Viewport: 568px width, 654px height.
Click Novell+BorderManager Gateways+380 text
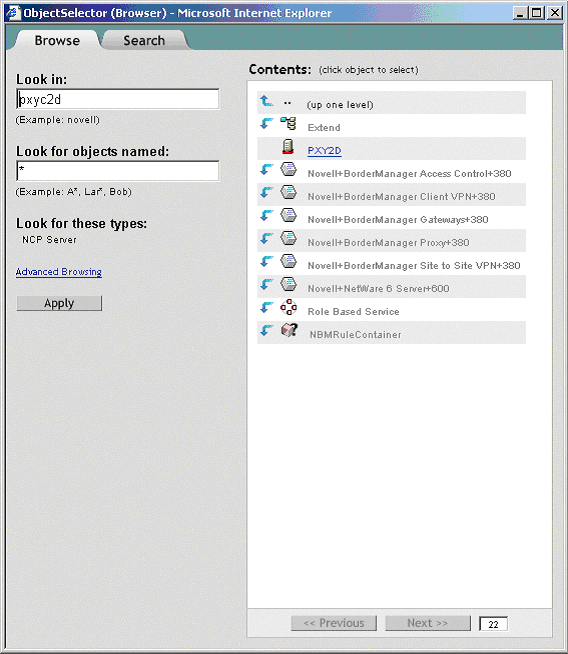coord(398,219)
